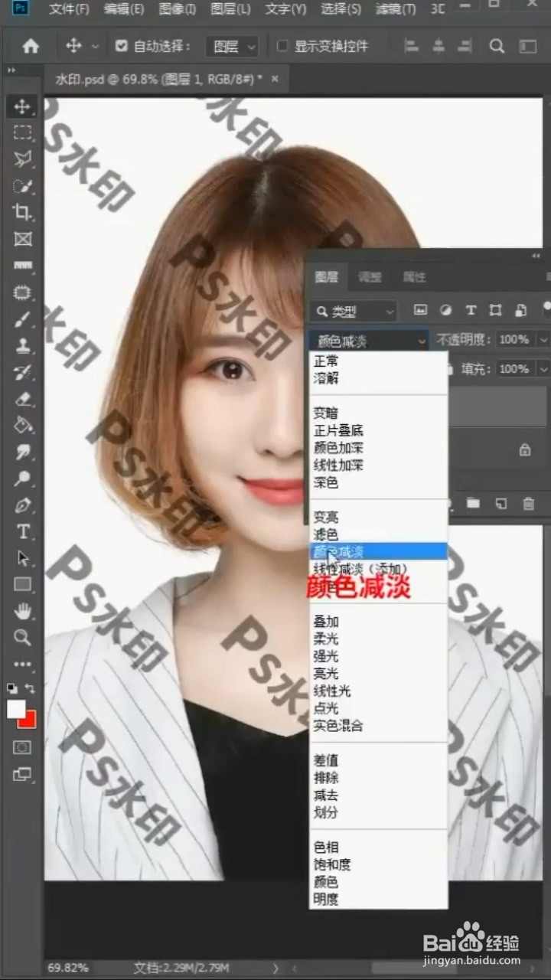
Task: Switch to the 属性 panel tab
Action: point(414,276)
